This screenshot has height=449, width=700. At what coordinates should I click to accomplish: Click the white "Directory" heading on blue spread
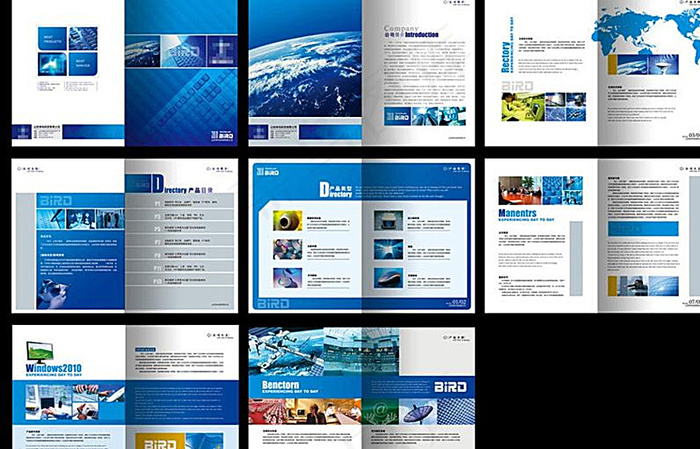[335, 190]
